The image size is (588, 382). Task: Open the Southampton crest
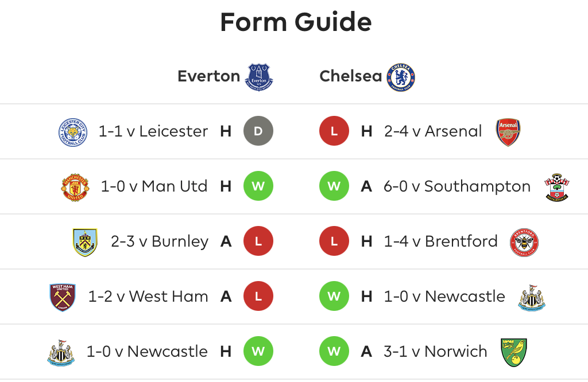(x=557, y=187)
